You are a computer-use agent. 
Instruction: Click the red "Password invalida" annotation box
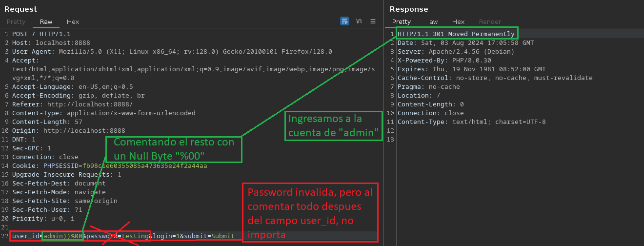coord(310,213)
